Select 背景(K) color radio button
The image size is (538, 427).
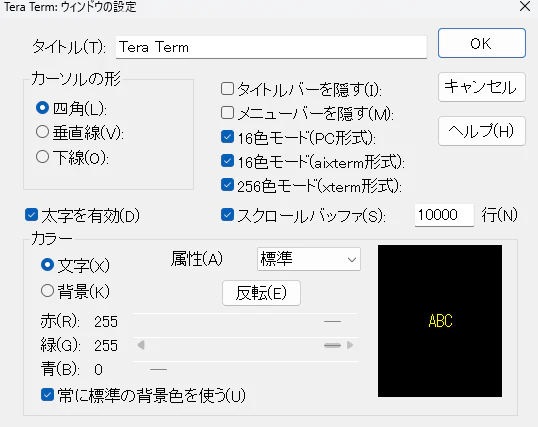pos(47,291)
